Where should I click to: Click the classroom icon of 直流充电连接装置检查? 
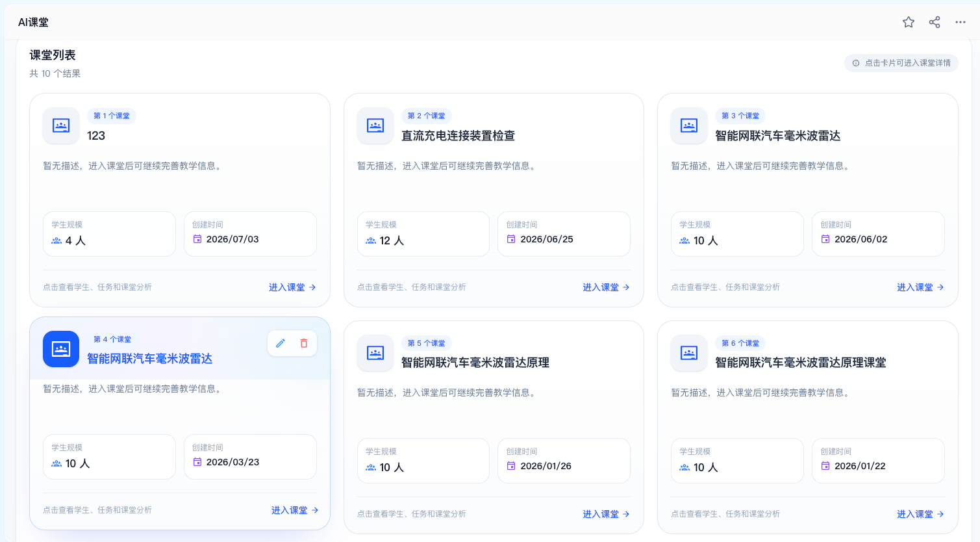375,125
